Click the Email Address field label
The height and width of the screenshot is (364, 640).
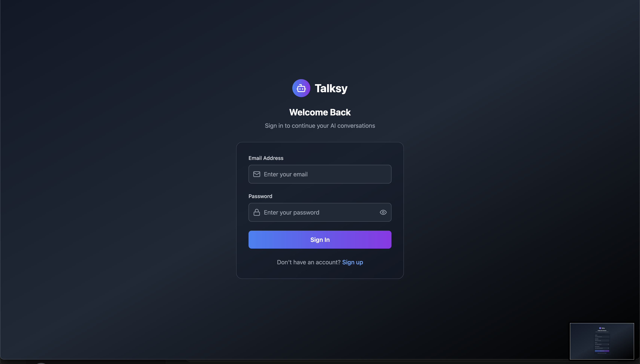[266, 158]
